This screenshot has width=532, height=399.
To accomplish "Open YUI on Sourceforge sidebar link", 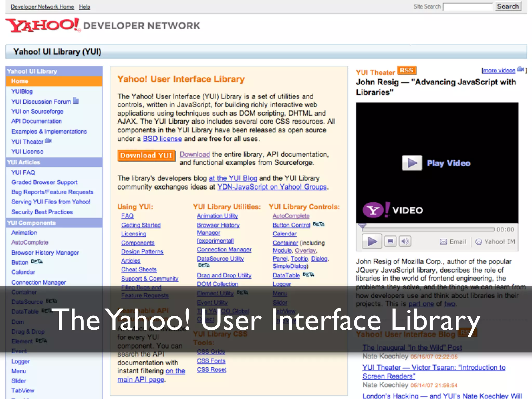I will click(x=37, y=111).
